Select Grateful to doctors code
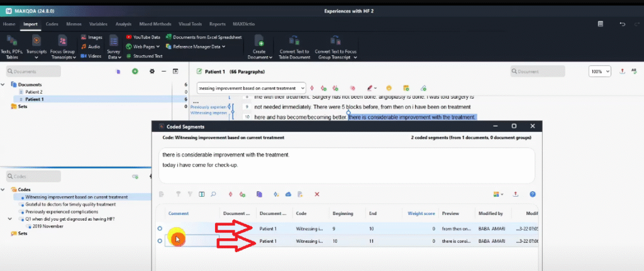Image resolution: width=644 pixels, height=271 pixels. [x=70, y=204]
